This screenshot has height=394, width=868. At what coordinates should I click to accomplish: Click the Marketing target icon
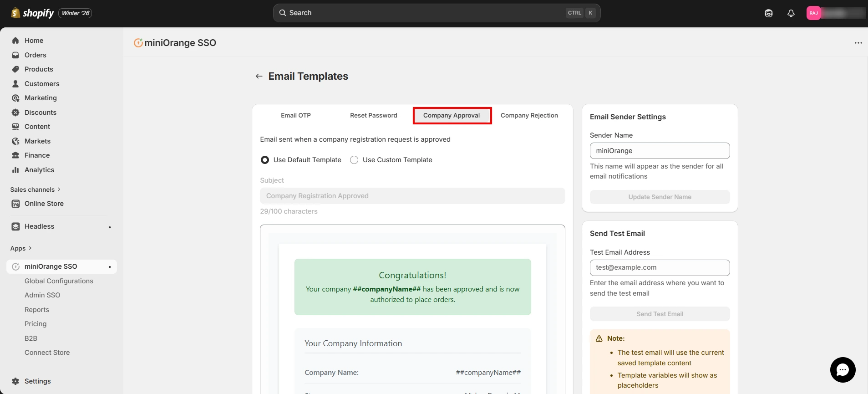pyautogui.click(x=15, y=98)
